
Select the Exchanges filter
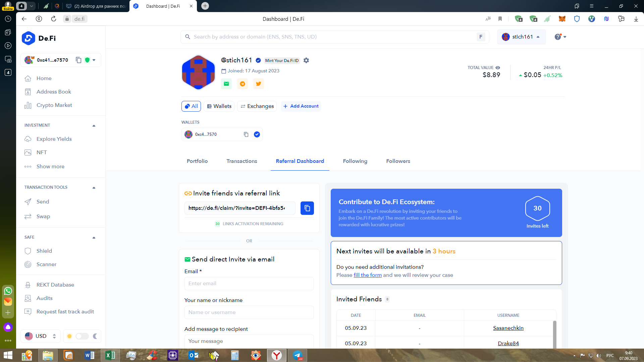(257, 106)
